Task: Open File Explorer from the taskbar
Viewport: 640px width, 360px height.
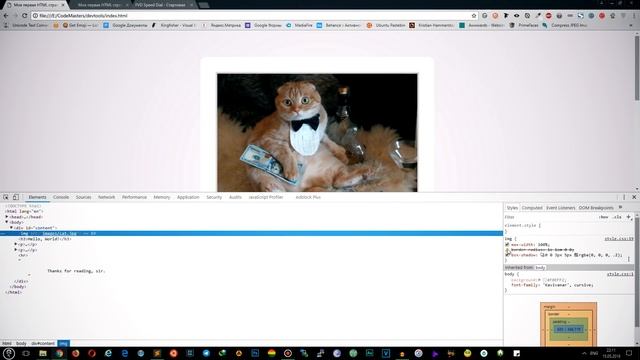Action: pos(42,353)
